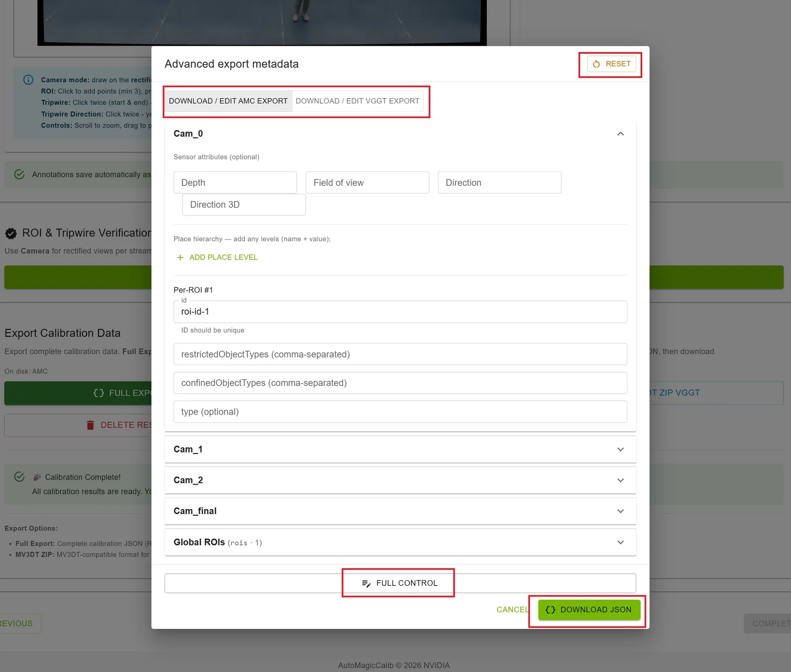
Task: Click the Reset button in export dialog
Action: tap(612, 64)
